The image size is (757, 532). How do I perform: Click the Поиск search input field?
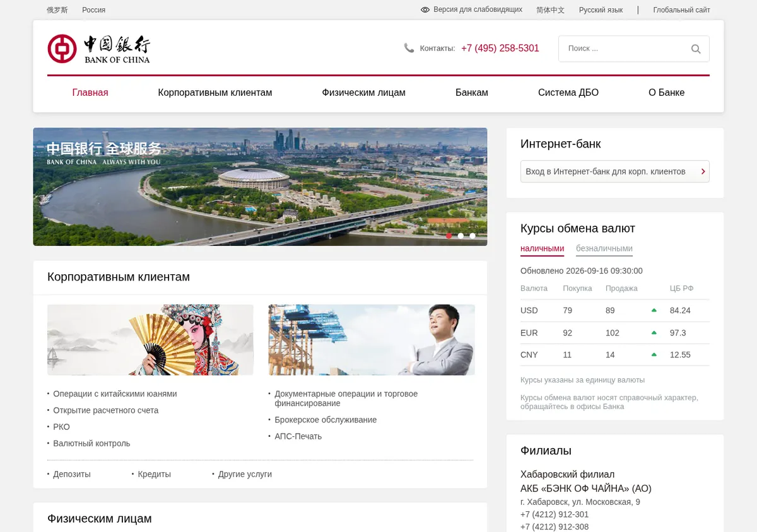625,49
